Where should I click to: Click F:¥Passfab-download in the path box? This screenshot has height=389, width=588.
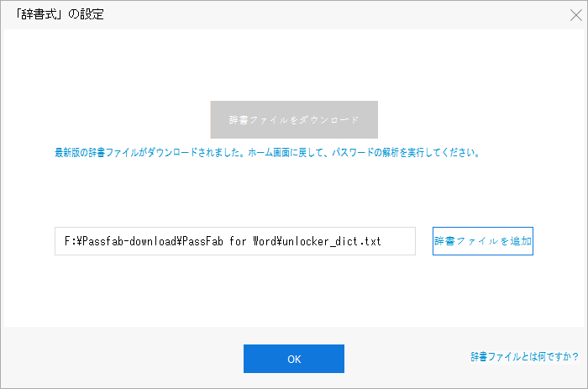(x=118, y=241)
